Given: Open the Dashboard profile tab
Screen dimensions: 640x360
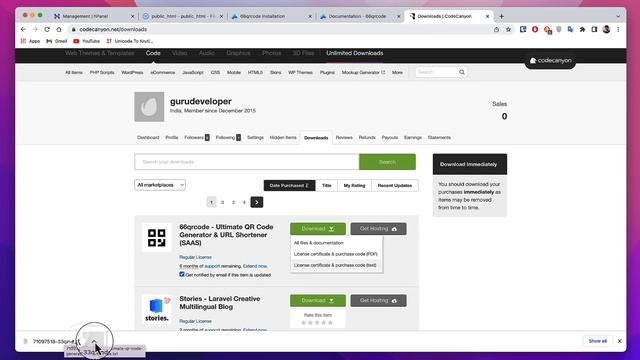Looking at the screenshot, I should tap(148, 138).
